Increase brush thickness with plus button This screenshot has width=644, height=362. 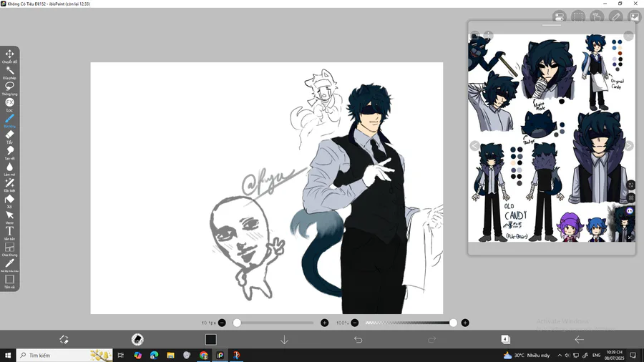[324, 323]
